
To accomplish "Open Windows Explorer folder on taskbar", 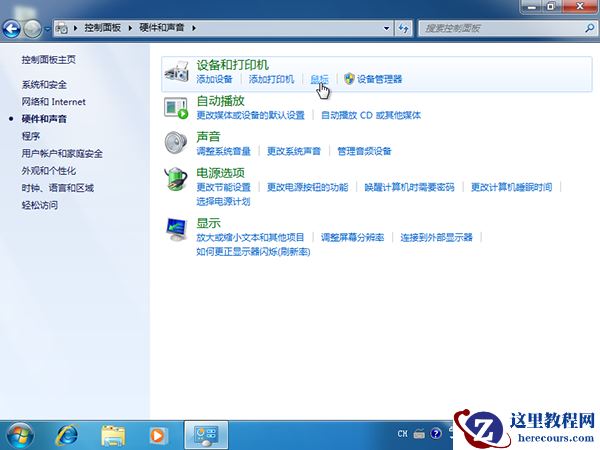I will 113,435.
